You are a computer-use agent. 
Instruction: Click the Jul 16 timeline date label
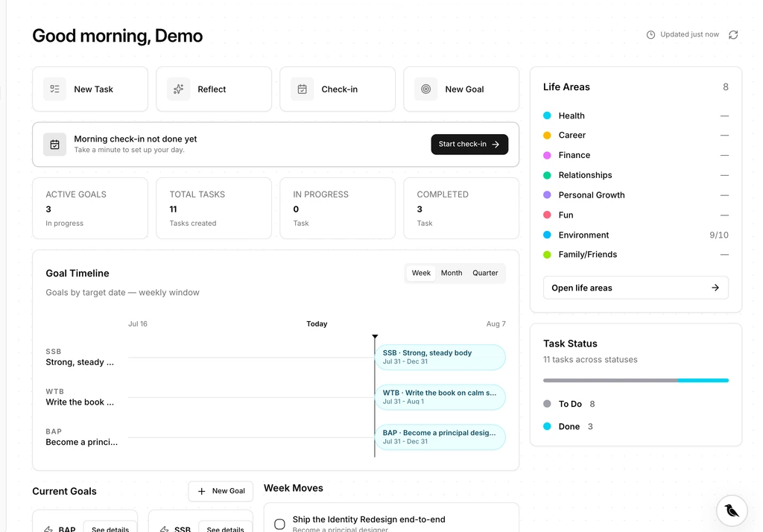point(138,323)
